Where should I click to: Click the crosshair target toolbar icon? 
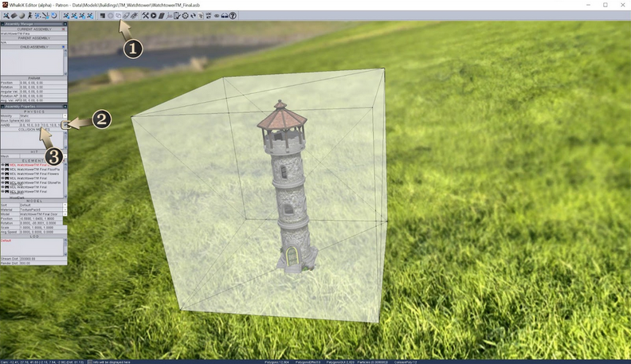(x=185, y=16)
